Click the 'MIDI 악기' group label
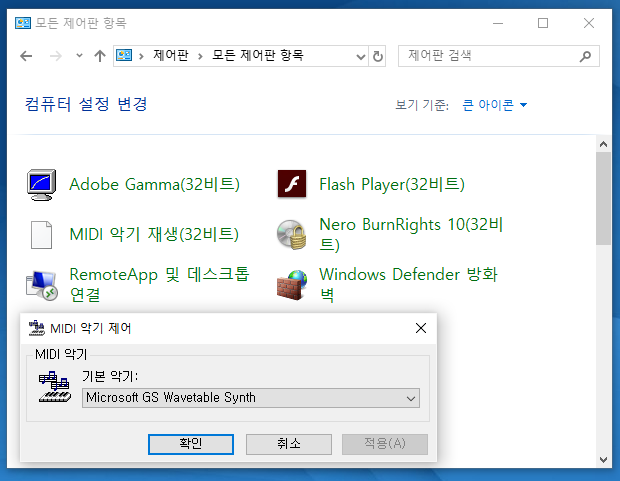This screenshot has height=481, width=620. point(61,354)
